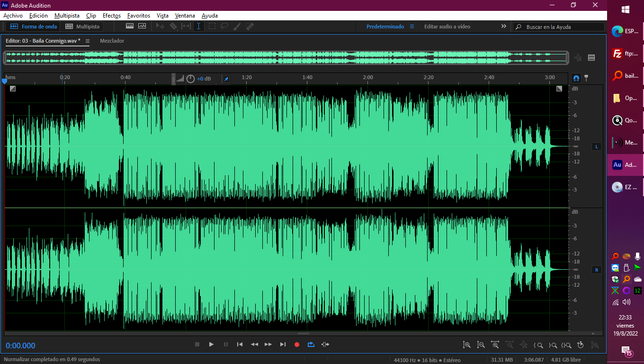Click the red Record button
Image resolution: width=644 pixels, height=364 pixels.
[297, 345]
